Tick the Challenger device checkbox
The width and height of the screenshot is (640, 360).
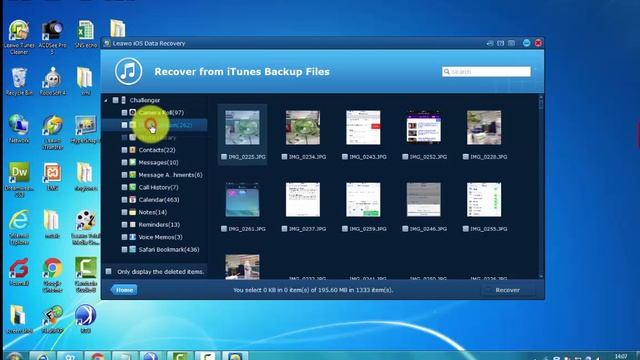(x=116, y=100)
